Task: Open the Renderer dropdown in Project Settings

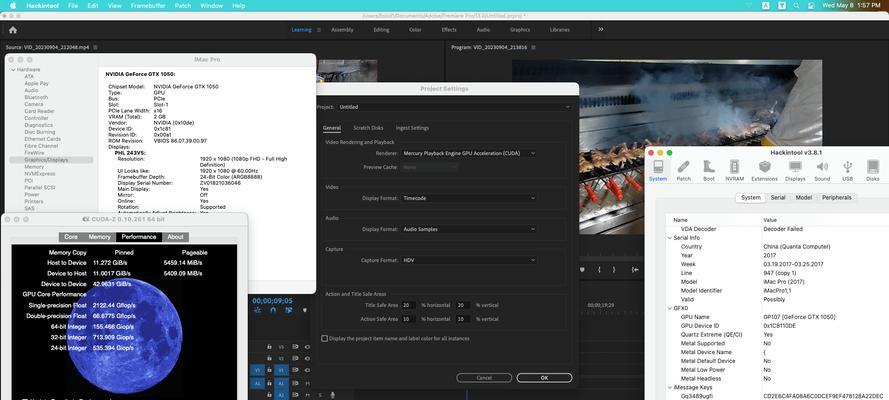Action: 469,153
